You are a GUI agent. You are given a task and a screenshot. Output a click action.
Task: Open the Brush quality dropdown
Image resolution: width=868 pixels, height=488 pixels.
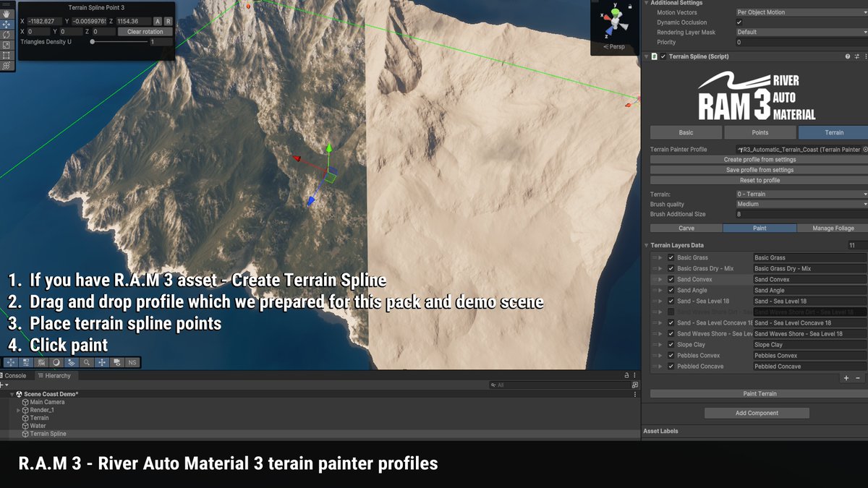click(x=803, y=204)
